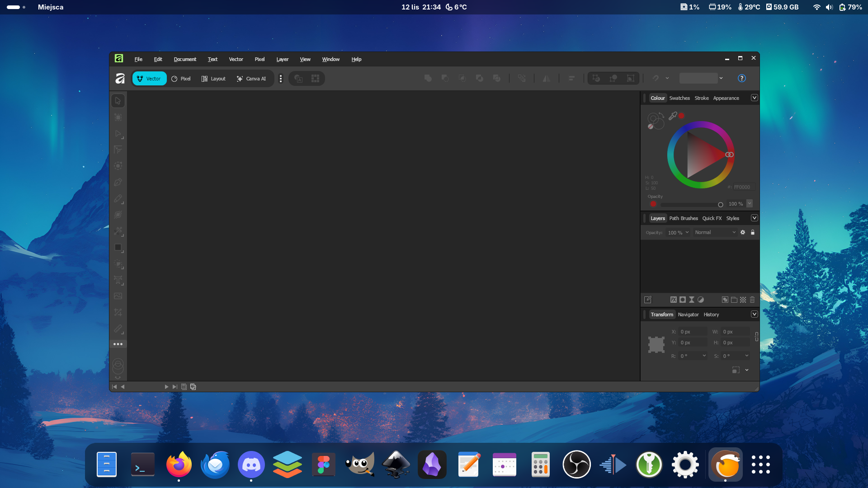Click the layer FX icon
The height and width of the screenshot is (488, 868).
click(673, 300)
